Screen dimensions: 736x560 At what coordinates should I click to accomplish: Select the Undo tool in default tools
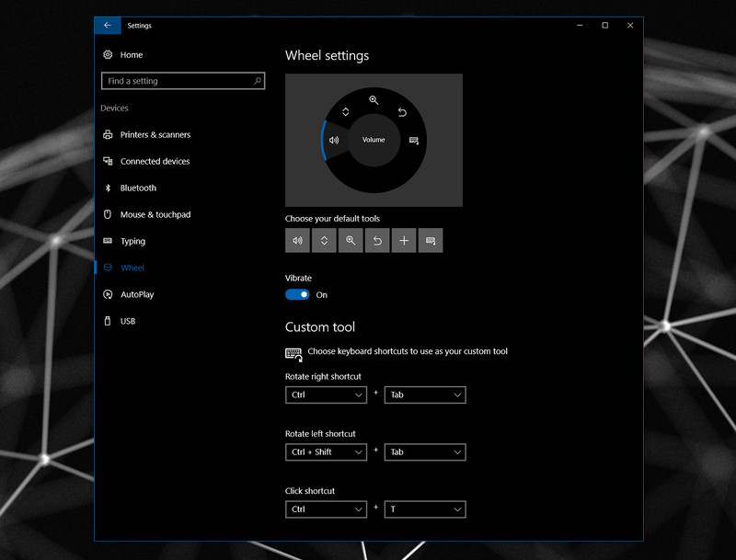(x=377, y=240)
